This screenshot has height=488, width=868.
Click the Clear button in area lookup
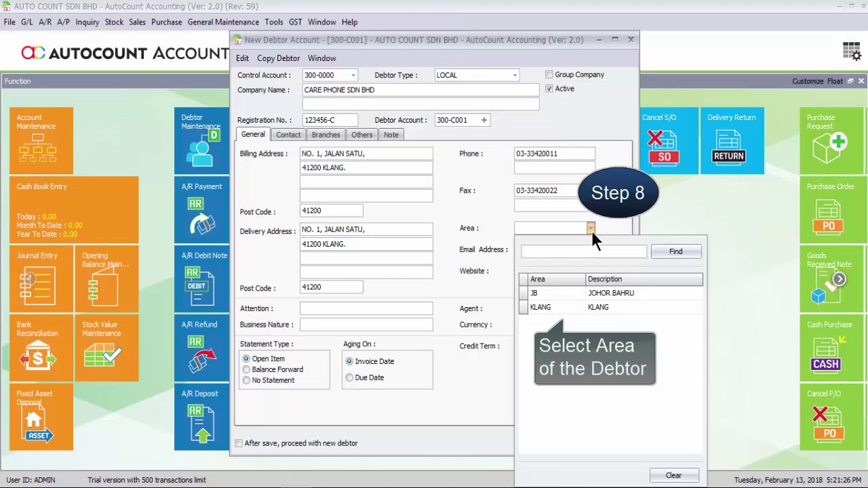tap(673, 475)
